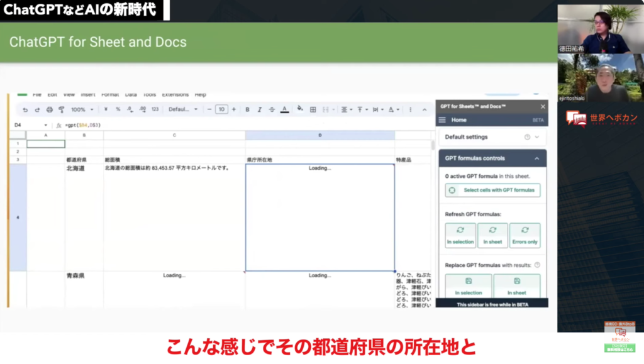Open the fill color bucket picker
Viewport: 644px width, 364px height.
click(300, 109)
